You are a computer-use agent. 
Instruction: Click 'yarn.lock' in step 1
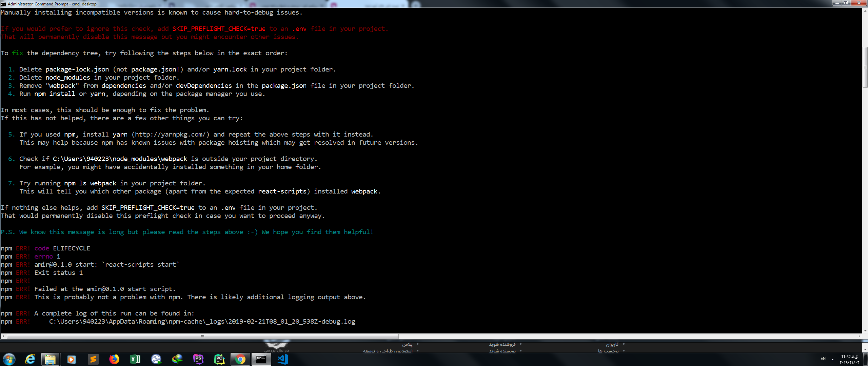point(230,69)
